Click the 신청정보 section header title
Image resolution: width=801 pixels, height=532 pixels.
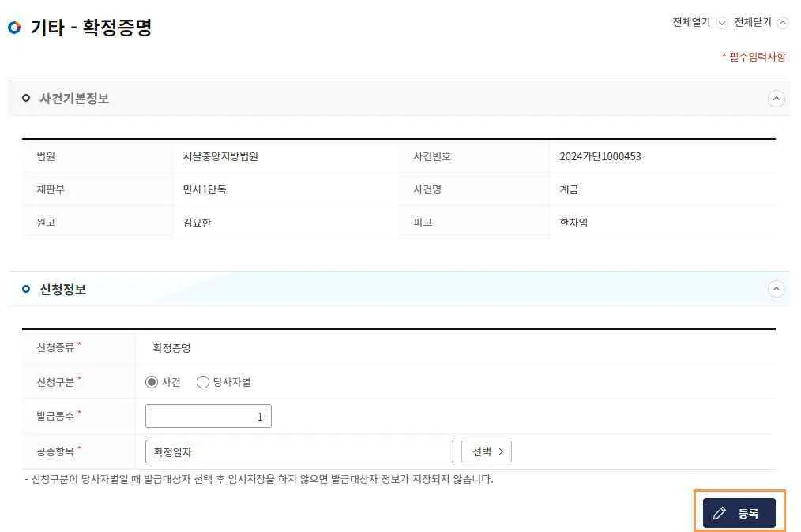tap(63, 290)
